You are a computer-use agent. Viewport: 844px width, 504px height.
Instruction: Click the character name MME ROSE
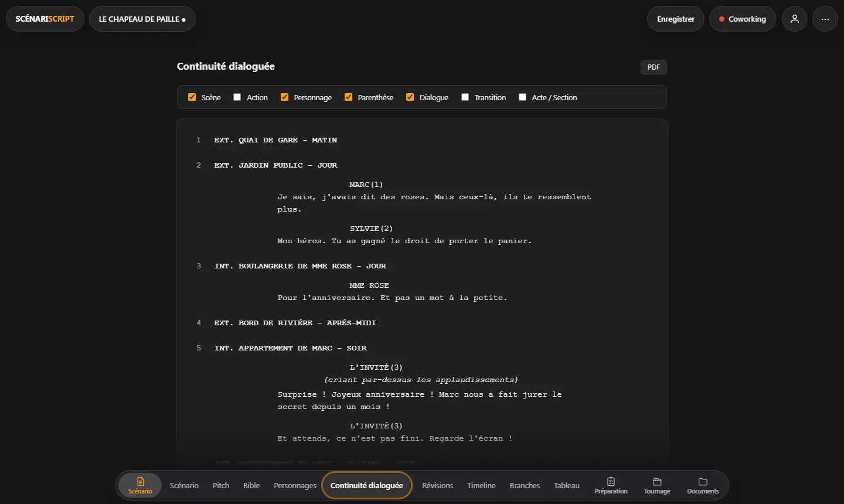(x=369, y=285)
